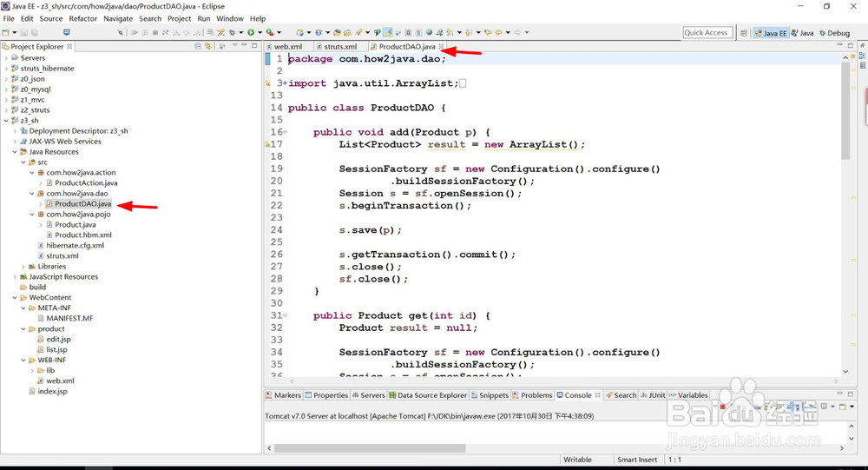The width and height of the screenshot is (868, 470).
Task: Open the File menu
Action: 9,18
